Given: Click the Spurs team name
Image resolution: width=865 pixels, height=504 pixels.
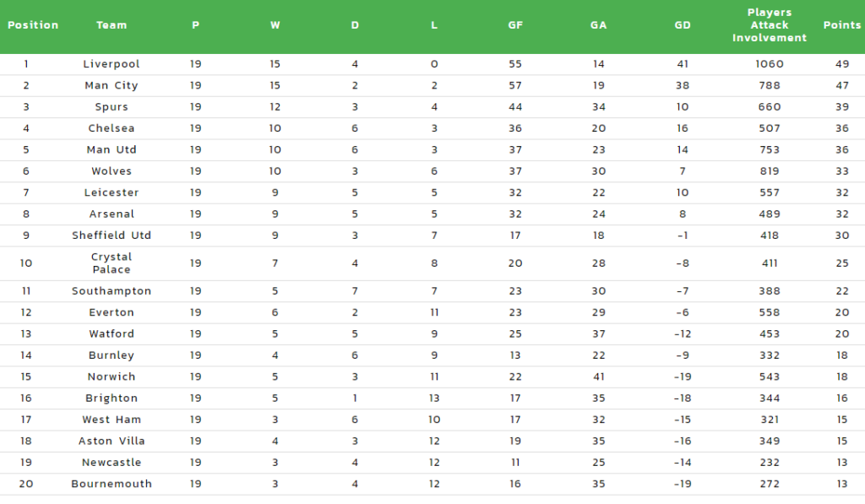Looking at the screenshot, I should [112, 107].
